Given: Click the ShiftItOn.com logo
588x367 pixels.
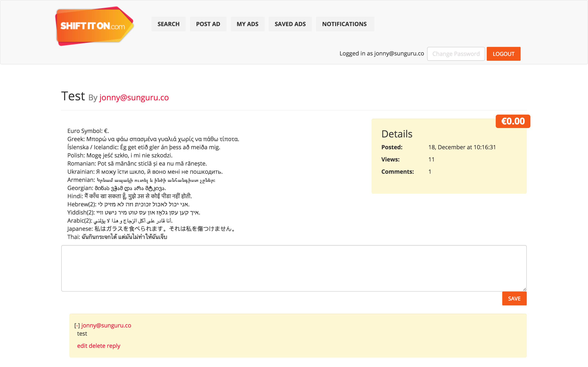Looking at the screenshot, I should [94, 26].
